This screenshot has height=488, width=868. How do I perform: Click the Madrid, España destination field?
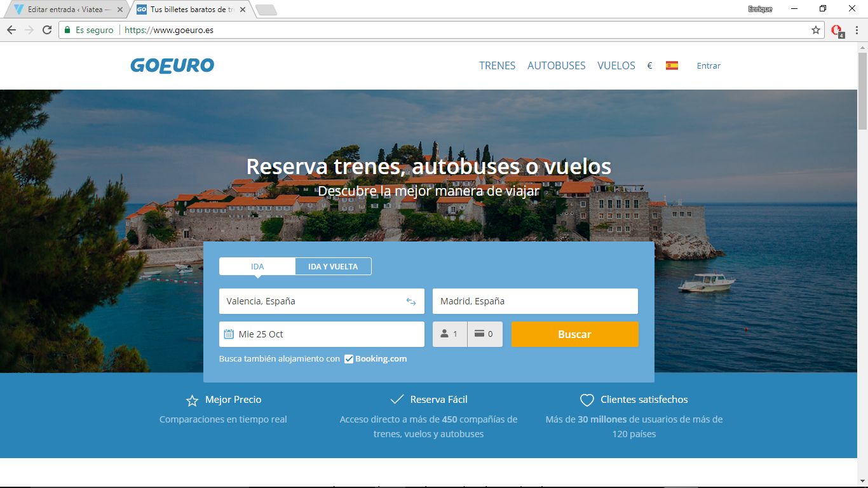point(535,301)
